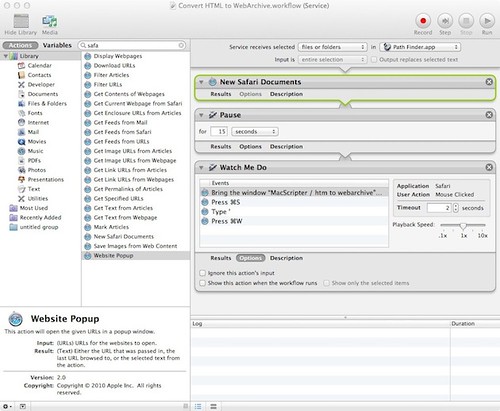
Task: Select the Calendar library category
Action: coord(39,65)
